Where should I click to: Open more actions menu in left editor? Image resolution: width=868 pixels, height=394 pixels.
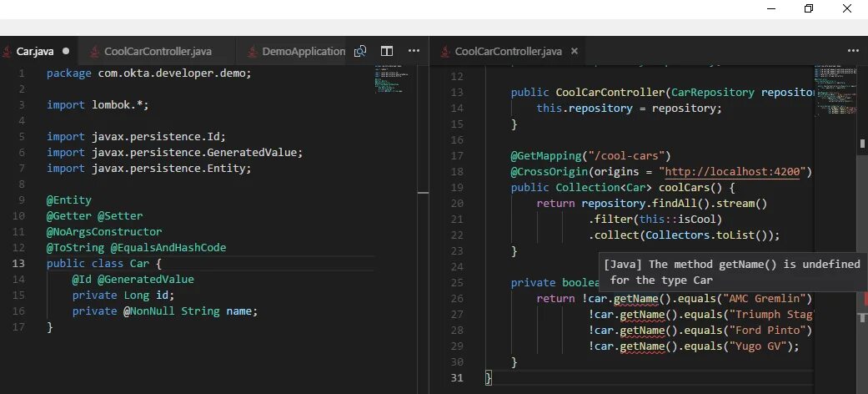[414, 51]
